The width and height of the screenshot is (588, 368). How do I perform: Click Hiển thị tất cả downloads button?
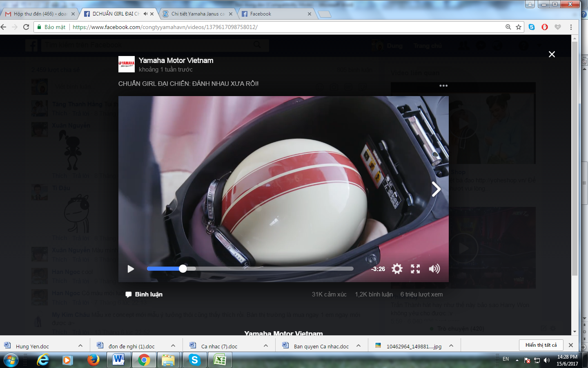541,345
